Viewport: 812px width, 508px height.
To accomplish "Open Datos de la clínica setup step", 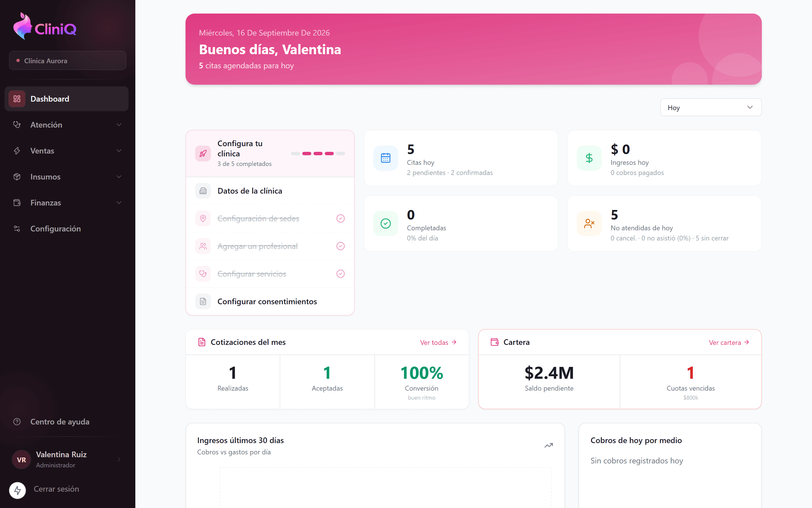I will click(270, 191).
